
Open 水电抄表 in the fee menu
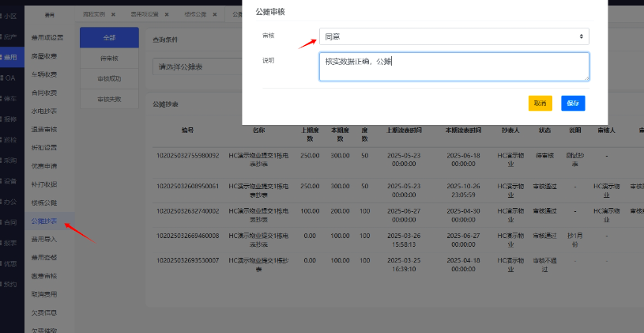point(44,111)
